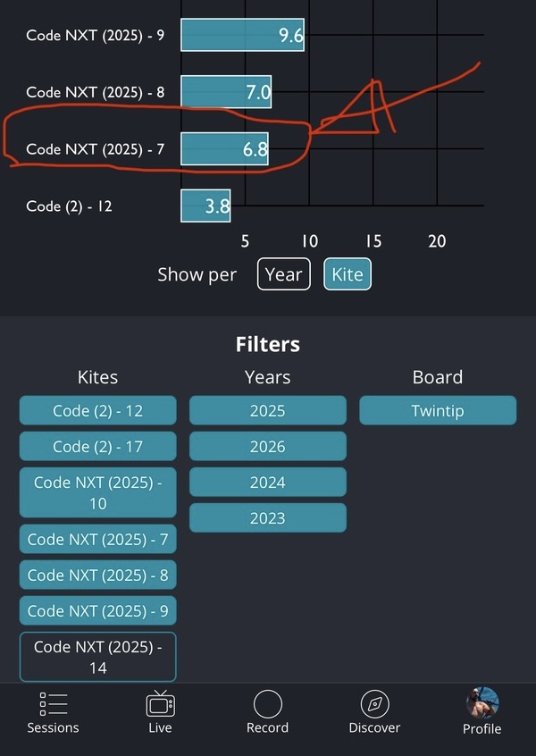Toggle the Code NXT (2025) - 7 filter
This screenshot has height=756, width=536.
[97, 540]
